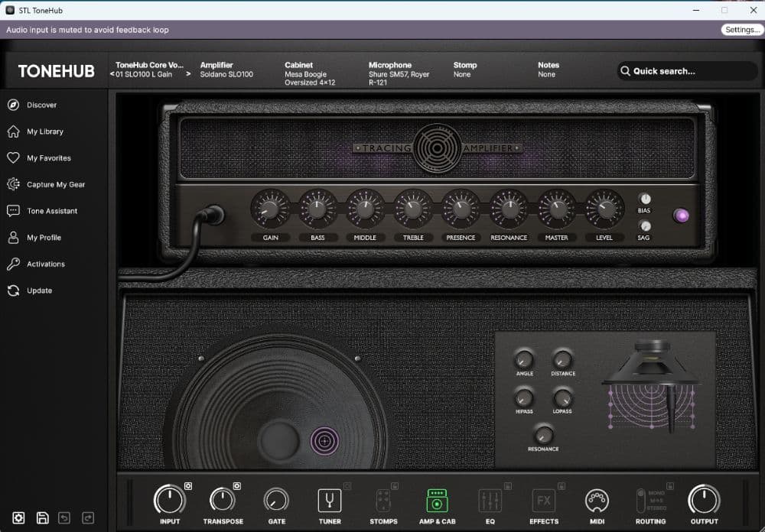Open the Discover section
This screenshot has width=765, height=532.
(41, 105)
